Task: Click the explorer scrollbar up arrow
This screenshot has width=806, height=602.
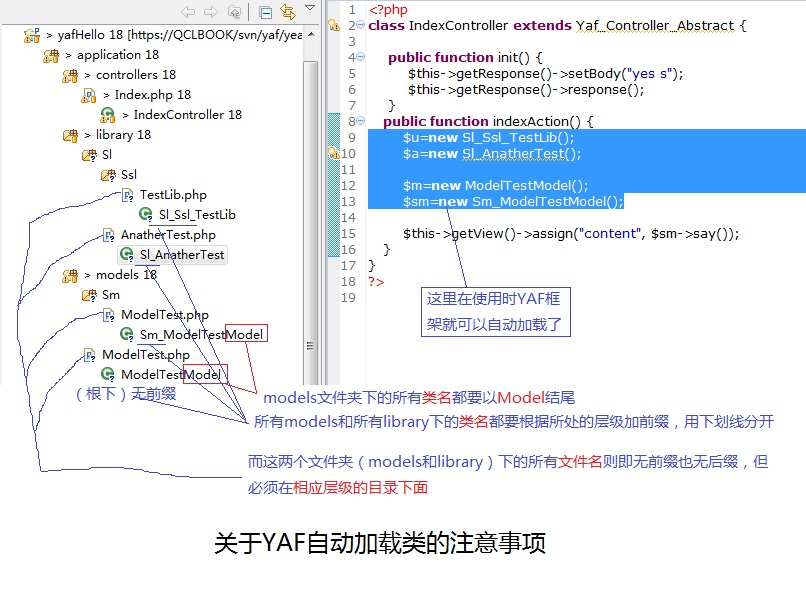Action: point(310,34)
